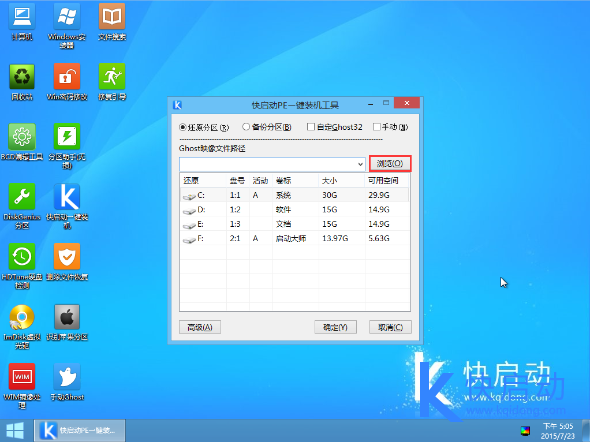Click inside the Ghost映像文件路径 text field

(x=268, y=164)
